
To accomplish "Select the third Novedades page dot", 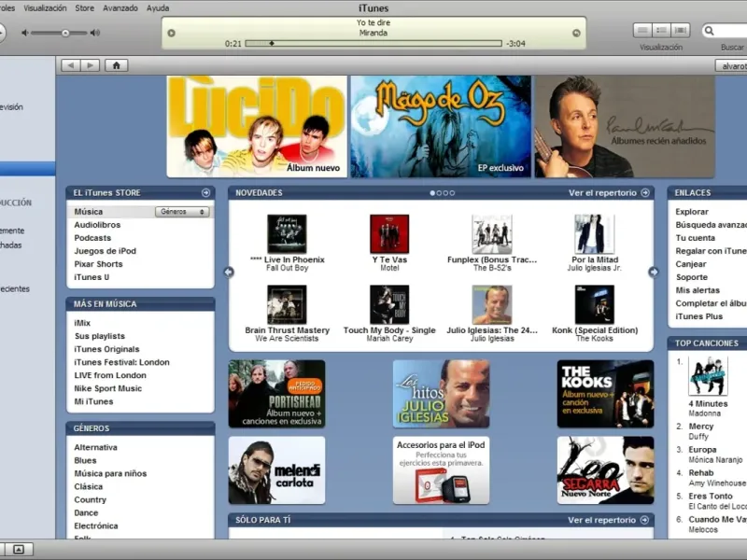I will point(445,193).
